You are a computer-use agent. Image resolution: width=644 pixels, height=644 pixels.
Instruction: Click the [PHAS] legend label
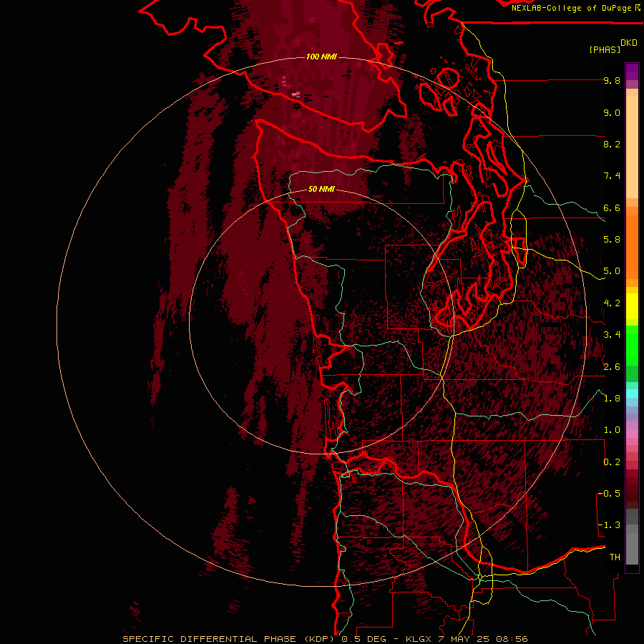(x=605, y=50)
